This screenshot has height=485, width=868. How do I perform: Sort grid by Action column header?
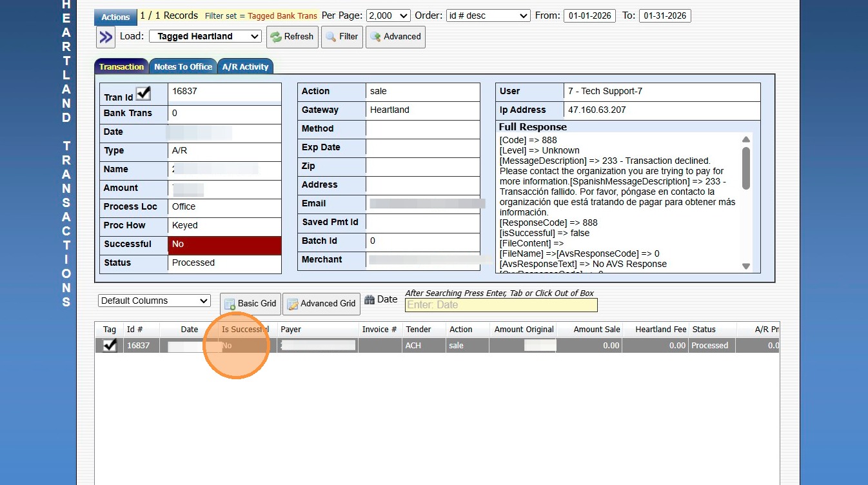click(468, 329)
